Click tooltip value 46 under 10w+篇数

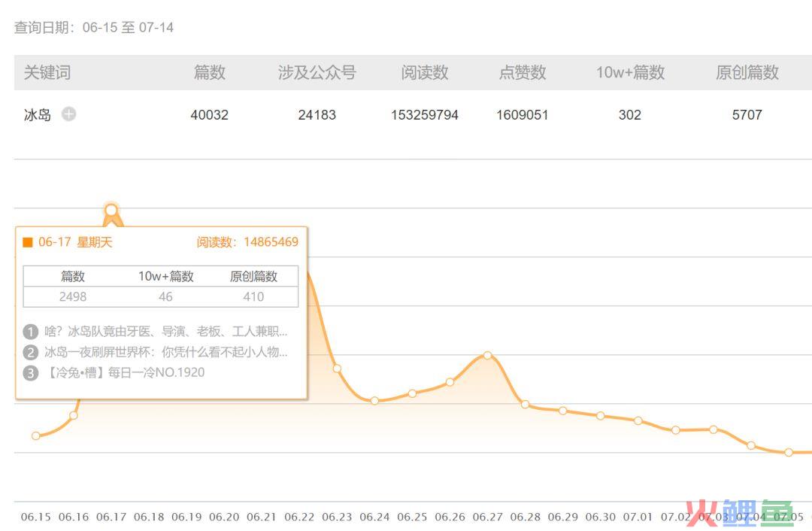pos(165,297)
